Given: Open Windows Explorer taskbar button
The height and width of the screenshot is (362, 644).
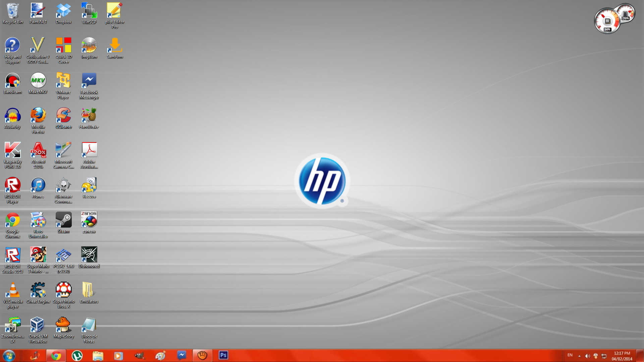Looking at the screenshot, I should point(98,356).
